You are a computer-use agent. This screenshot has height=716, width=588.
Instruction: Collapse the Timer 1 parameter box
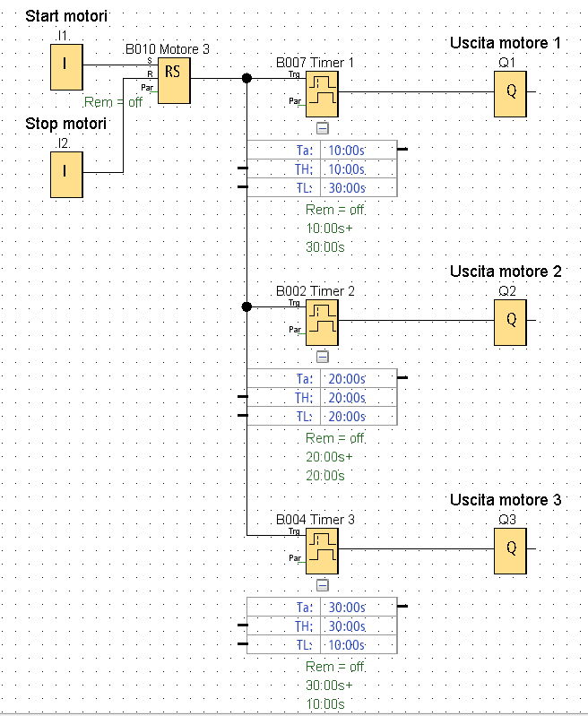pos(323,128)
